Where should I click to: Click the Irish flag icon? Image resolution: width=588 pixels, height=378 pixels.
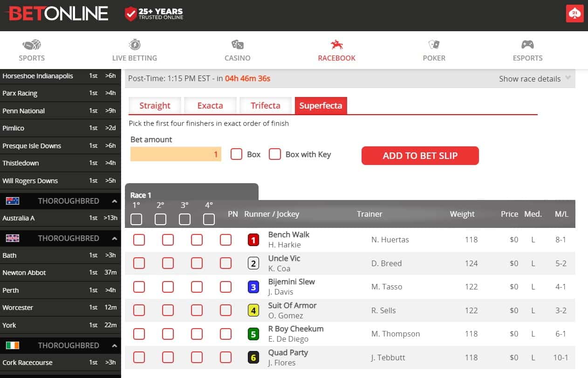[x=13, y=345]
